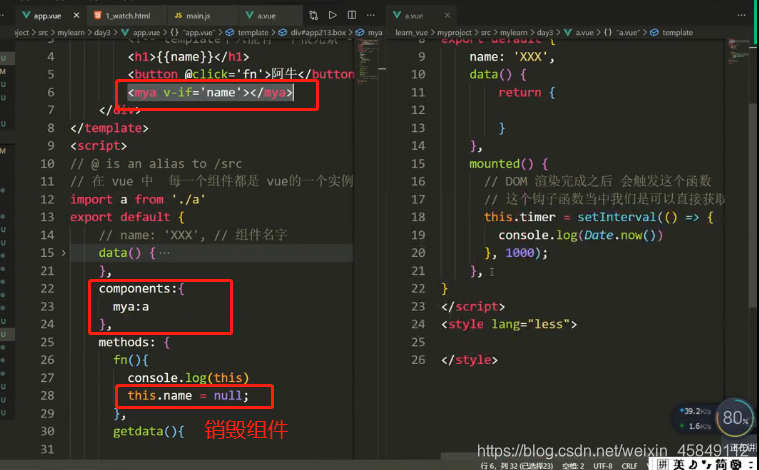
Task: Close the a.vue tab in right editor group
Action: click(447, 15)
